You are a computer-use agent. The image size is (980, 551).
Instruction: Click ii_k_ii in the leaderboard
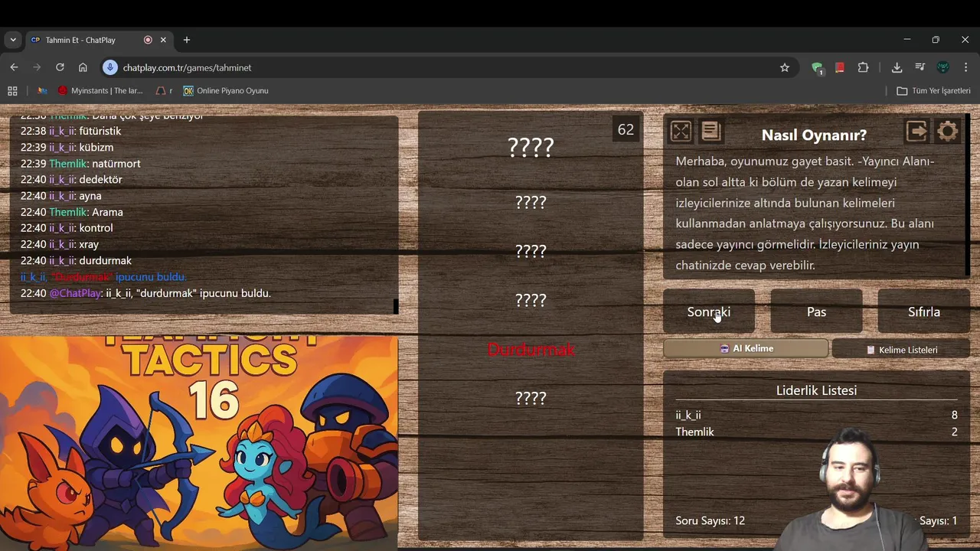[x=688, y=415]
